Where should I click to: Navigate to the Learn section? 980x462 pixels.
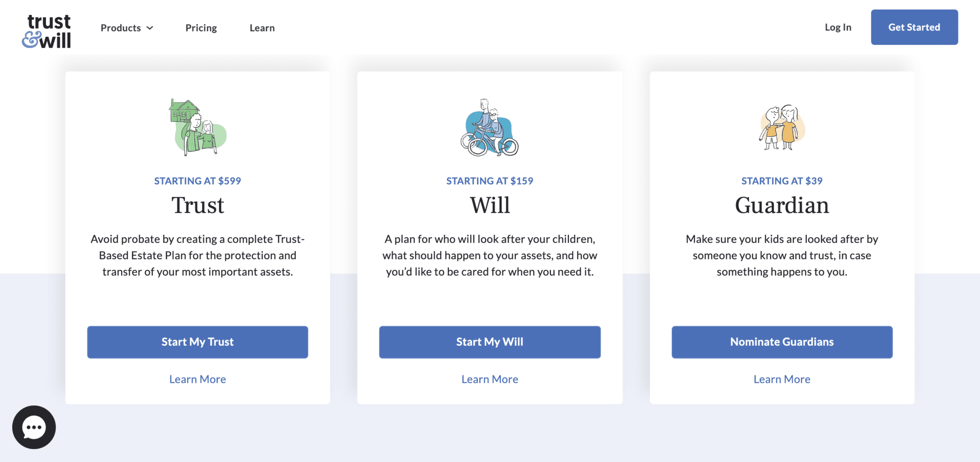coord(262,28)
